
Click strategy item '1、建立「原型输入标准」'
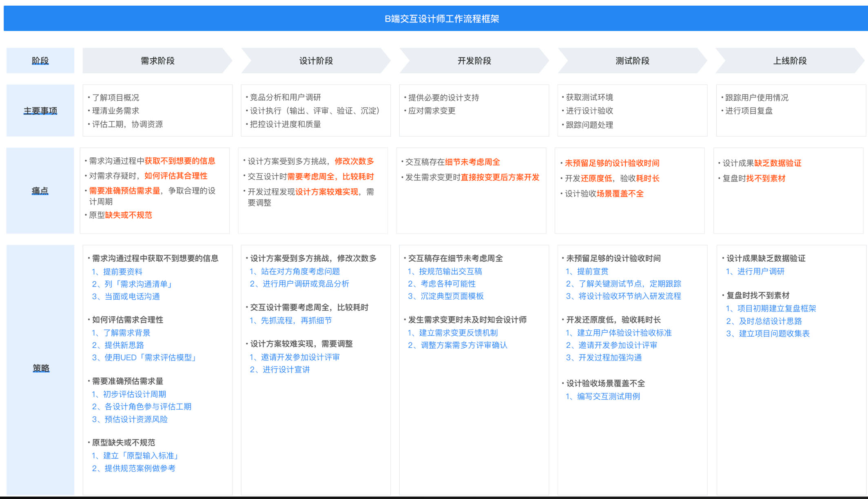point(136,455)
